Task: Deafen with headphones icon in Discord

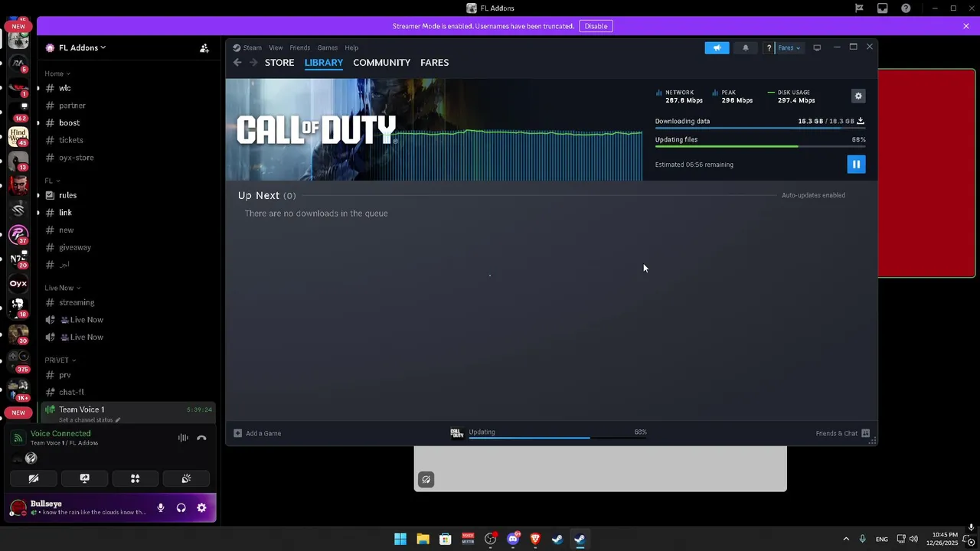Action: pos(181,507)
